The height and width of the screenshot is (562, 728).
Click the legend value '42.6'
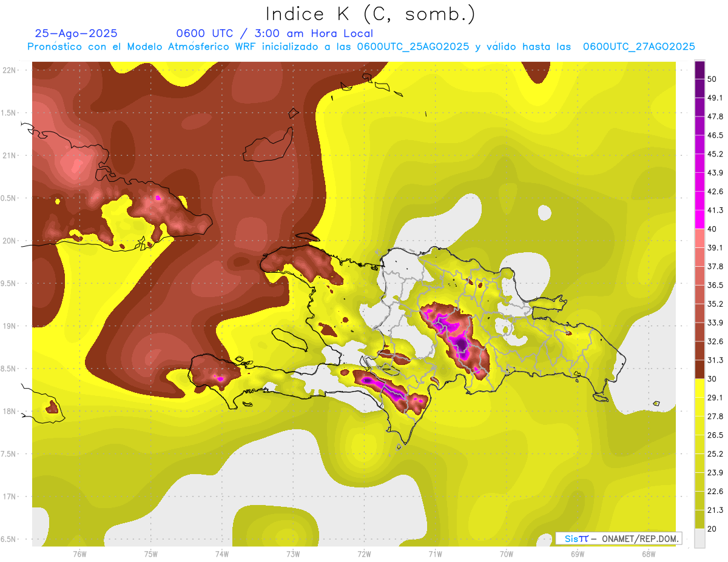[715, 192]
